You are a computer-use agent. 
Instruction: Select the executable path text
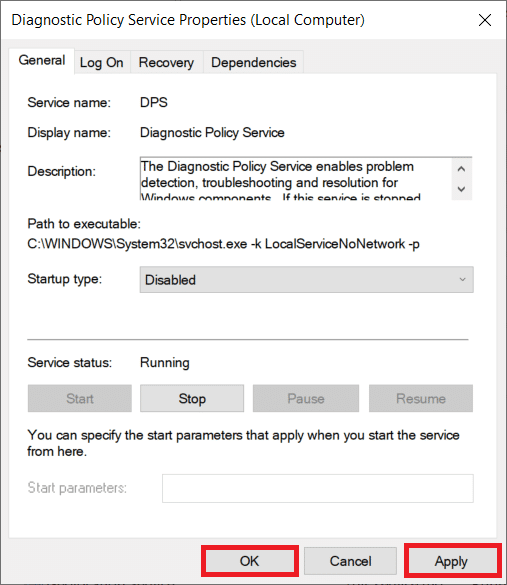(x=223, y=244)
